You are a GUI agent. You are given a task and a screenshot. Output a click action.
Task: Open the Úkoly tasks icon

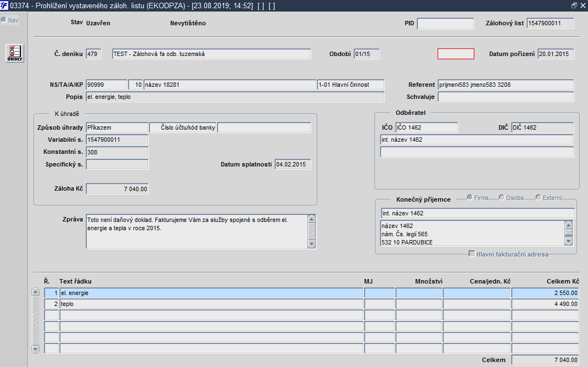(15, 53)
